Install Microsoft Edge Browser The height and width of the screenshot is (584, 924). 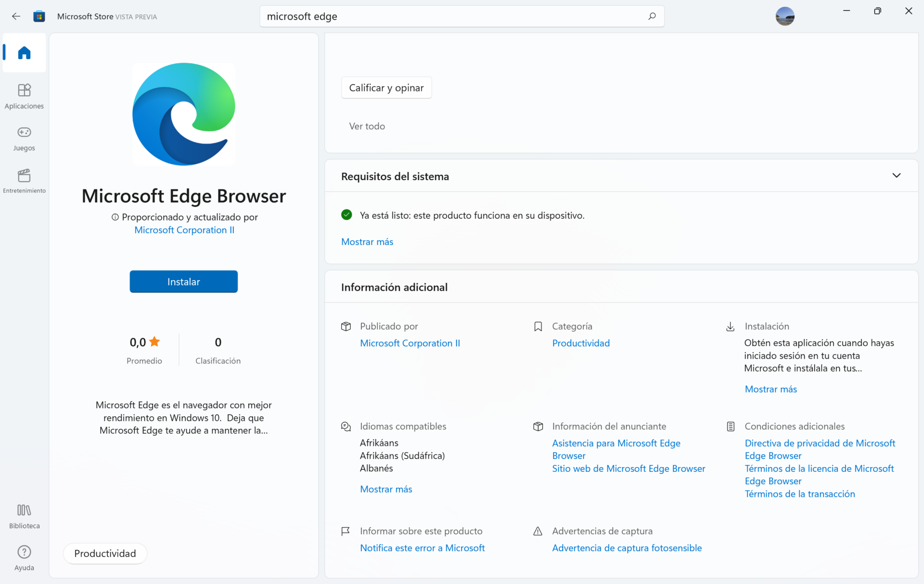pyautogui.click(x=183, y=282)
